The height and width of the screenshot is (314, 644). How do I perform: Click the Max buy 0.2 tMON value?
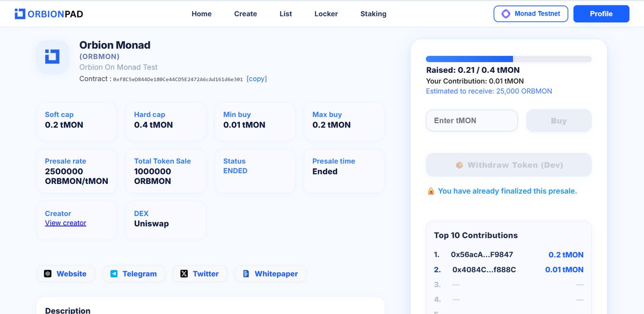tap(332, 125)
